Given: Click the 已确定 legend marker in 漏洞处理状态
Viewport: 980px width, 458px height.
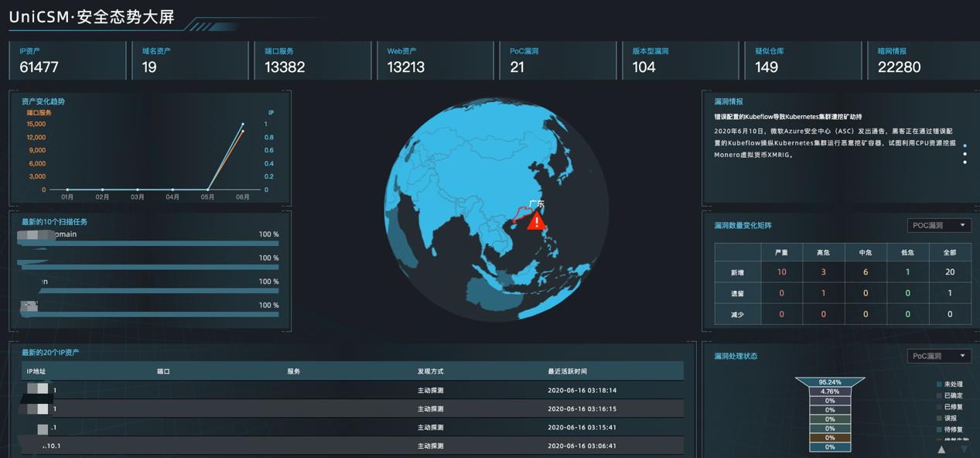Looking at the screenshot, I should click(x=938, y=396).
